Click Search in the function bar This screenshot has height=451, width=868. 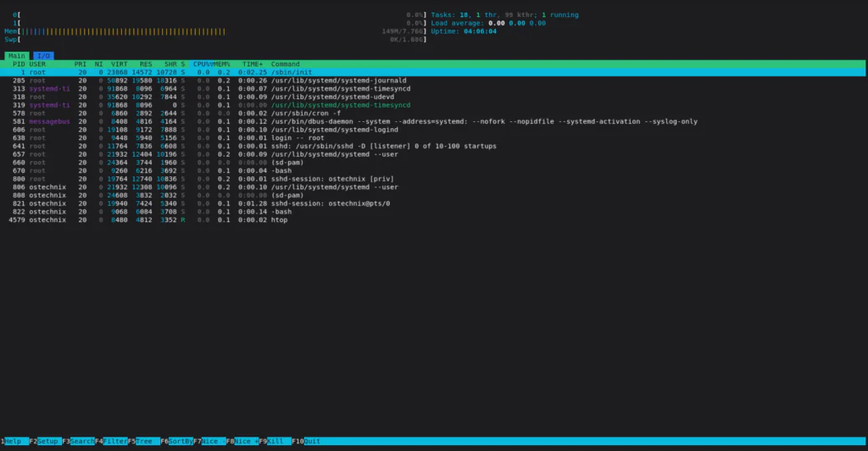[82, 442]
